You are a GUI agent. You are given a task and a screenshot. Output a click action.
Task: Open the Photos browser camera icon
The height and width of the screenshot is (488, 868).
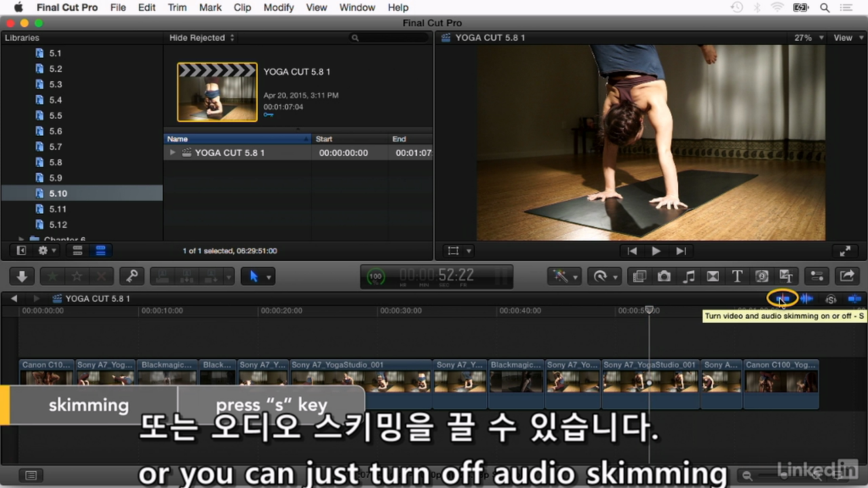664,277
